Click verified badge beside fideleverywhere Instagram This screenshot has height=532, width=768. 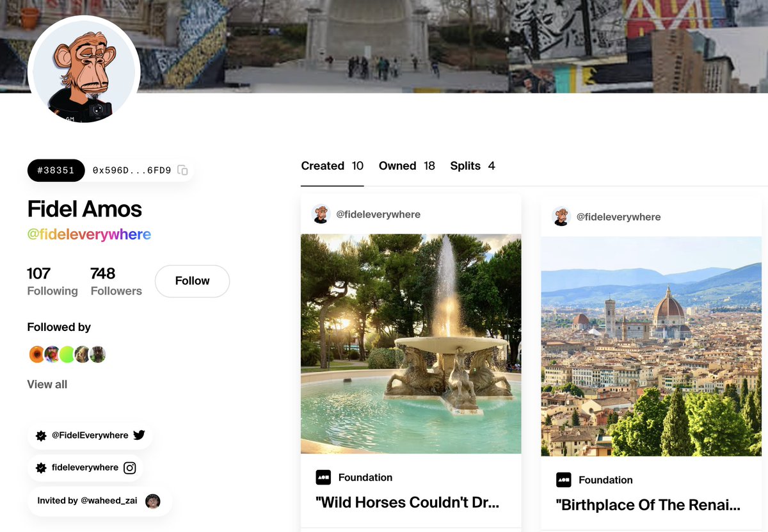(x=41, y=468)
